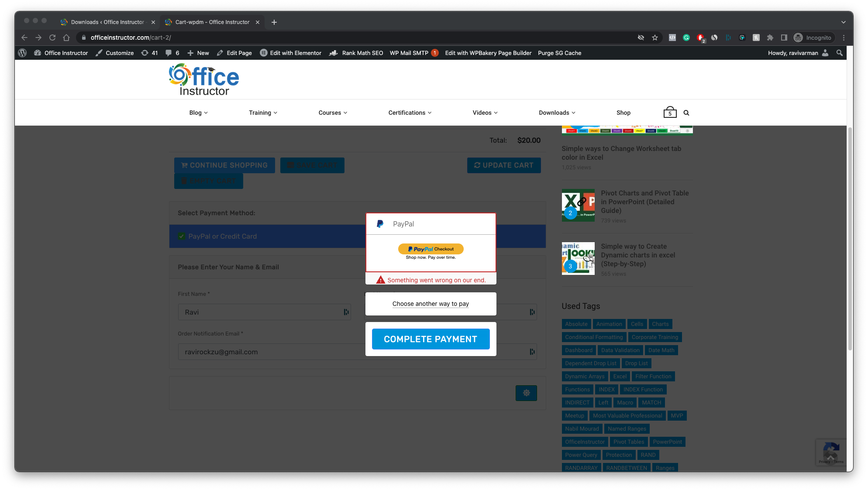Expand the Blog menu
The height and width of the screenshot is (490, 868).
click(x=198, y=113)
